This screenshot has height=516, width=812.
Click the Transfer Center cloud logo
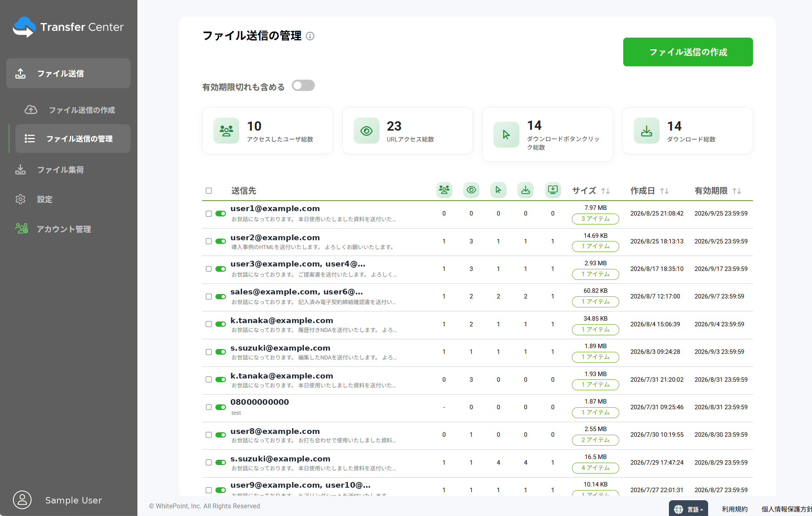click(24, 27)
